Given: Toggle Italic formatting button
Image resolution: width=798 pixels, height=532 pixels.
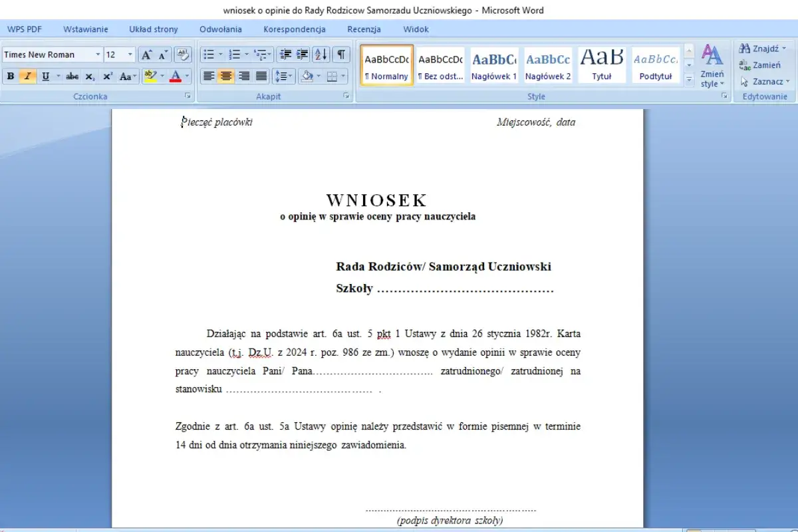Looking at the screenshot, I should point(27,76).
